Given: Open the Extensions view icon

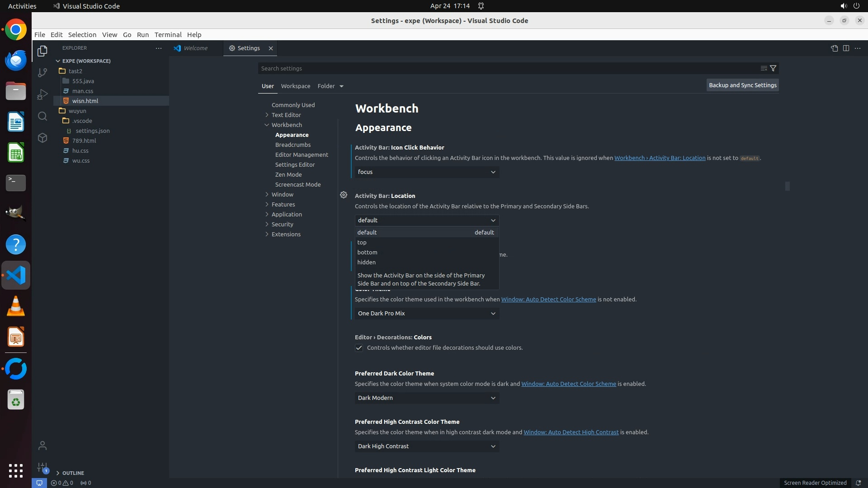Looking at the screenshot, I should (x=42, y=138).
